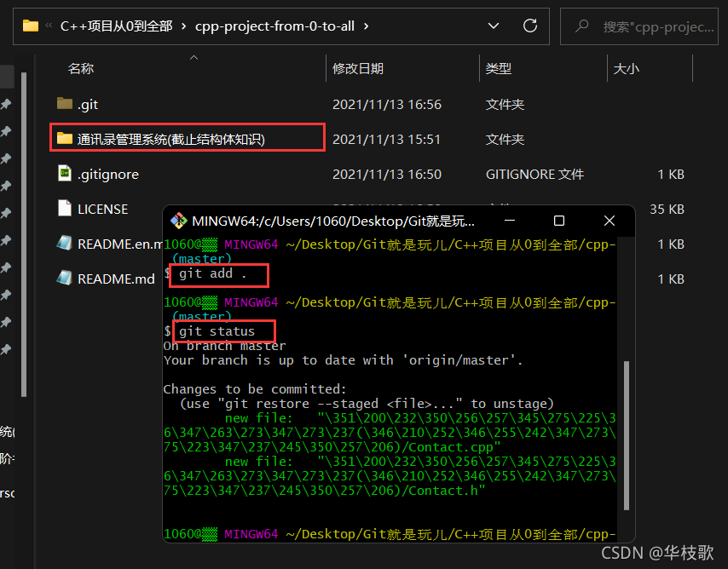The width and height of the screenshot is (728, 569).
Task: Expand the chevron after cpp-project-from-0-to-all
Action: (x=367, y=26)
